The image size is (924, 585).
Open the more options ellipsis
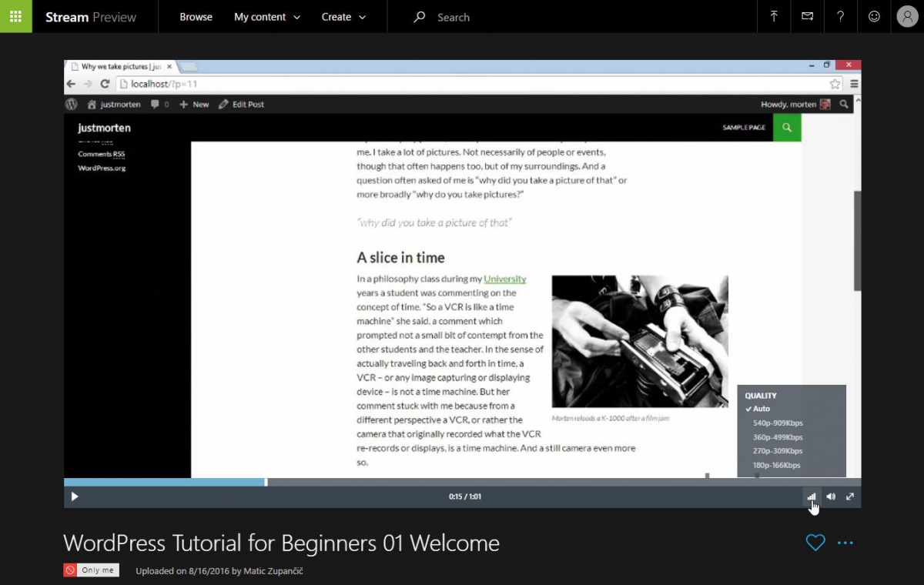tap(845, 543)
